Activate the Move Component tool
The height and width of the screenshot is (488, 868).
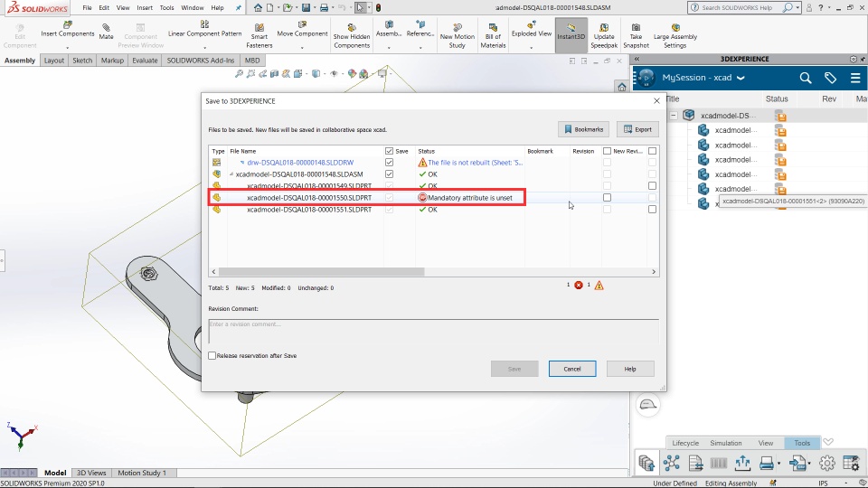pos(302,29)
